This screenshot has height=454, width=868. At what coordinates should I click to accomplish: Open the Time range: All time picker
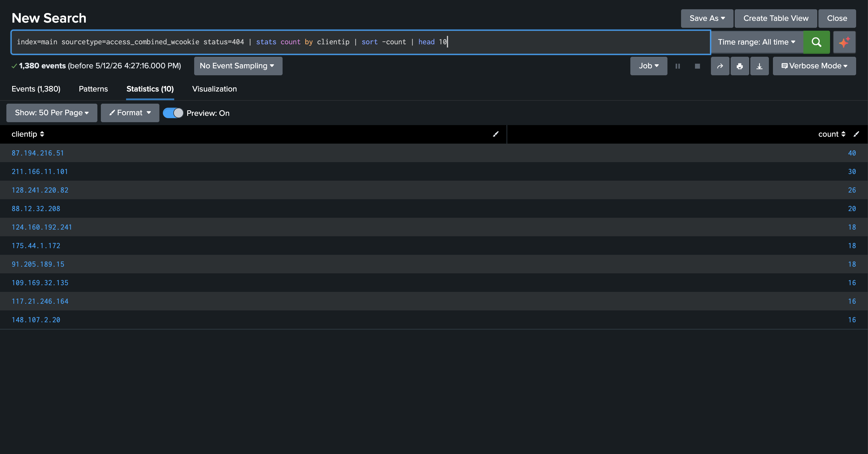click(757, 42)
